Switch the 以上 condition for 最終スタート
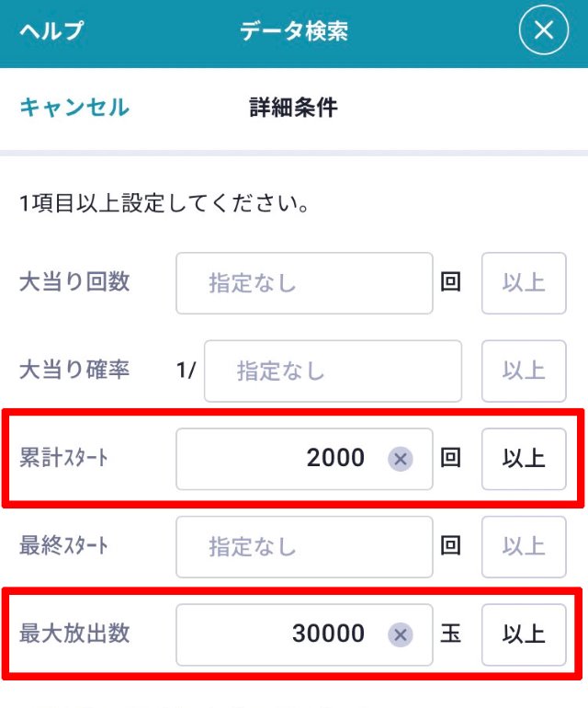588x708 pixels. click(x=524, y=546)
